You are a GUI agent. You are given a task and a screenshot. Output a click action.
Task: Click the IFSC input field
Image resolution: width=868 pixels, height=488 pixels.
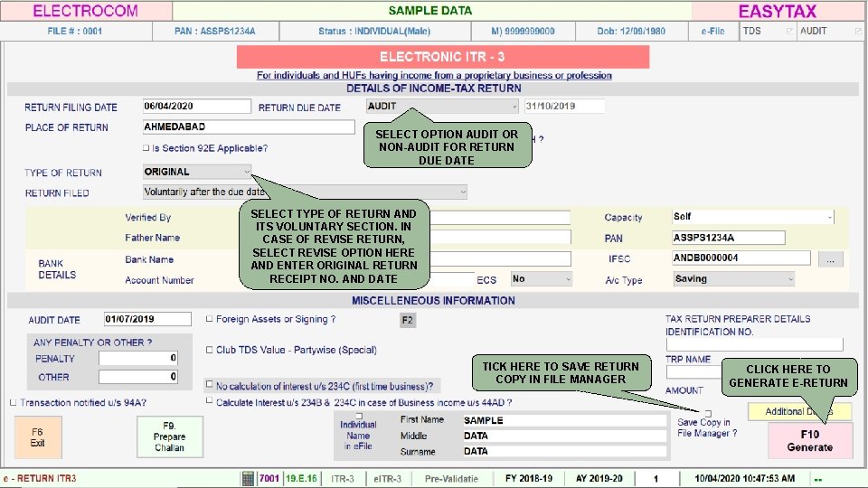coord(741,258)
